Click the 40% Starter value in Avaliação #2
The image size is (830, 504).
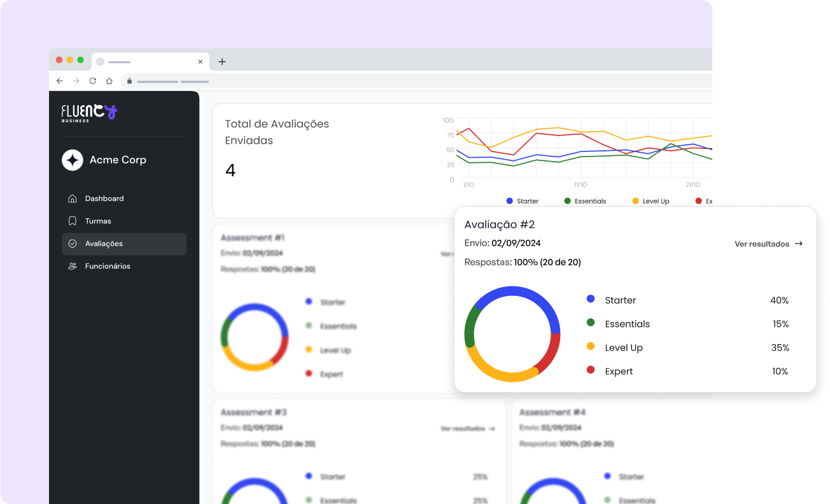pyautogui.click(x=780, y=300)
